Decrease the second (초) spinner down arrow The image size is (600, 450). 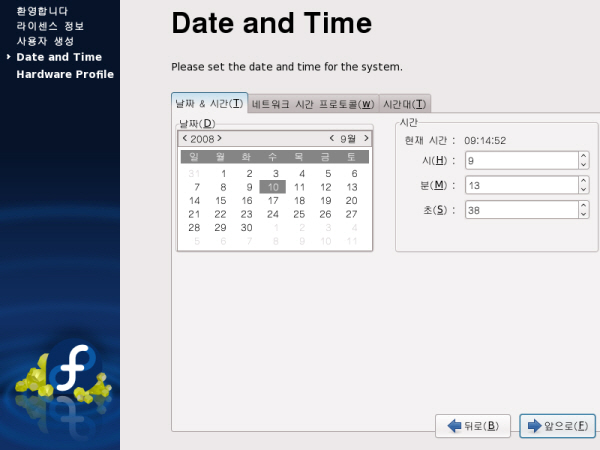pos(584,215)
